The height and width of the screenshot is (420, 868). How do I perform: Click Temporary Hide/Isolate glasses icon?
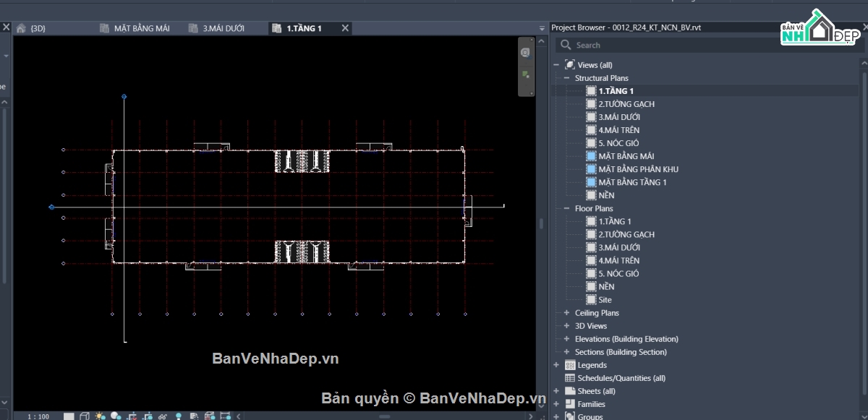coord(163,416)
